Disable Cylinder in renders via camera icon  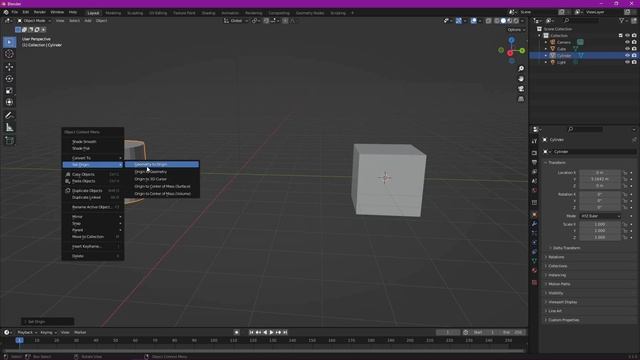tap(634, 55)
